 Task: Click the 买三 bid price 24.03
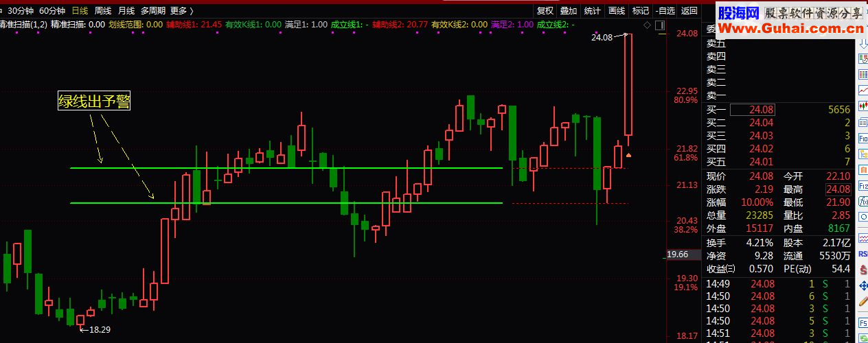pyautogui.click(x=761, y=136)
